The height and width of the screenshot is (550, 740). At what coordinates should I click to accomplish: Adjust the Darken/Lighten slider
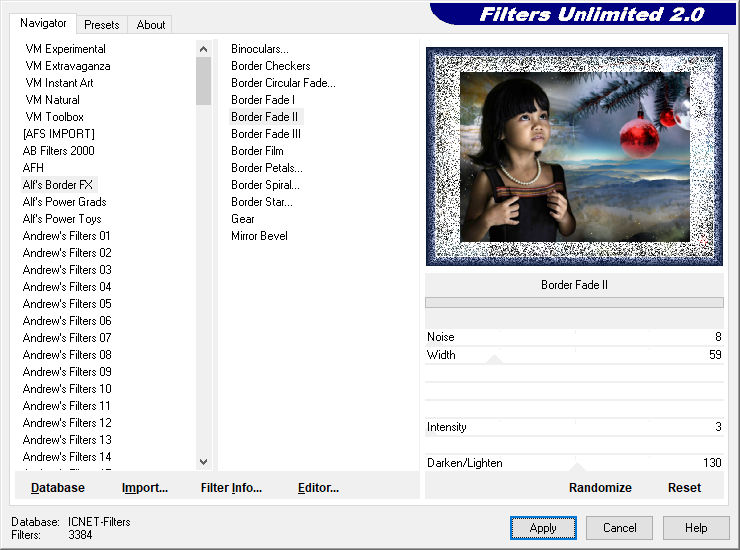pos(574,463)
